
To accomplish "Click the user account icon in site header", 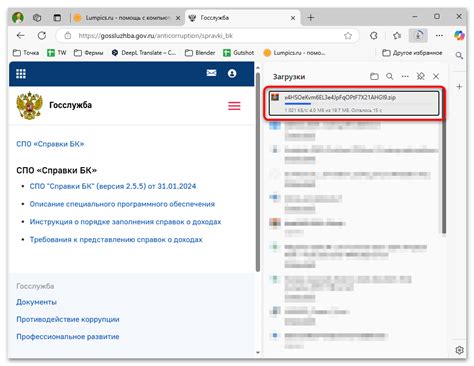I will point(232,73).
